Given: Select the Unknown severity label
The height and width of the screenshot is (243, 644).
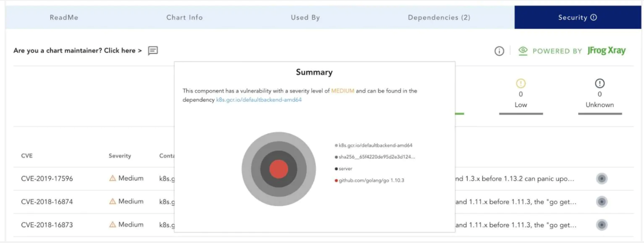Looking at the screenshot, I should 600,105.
